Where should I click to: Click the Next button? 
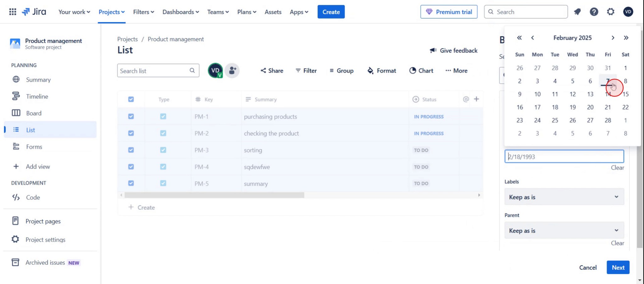(618, 267)
